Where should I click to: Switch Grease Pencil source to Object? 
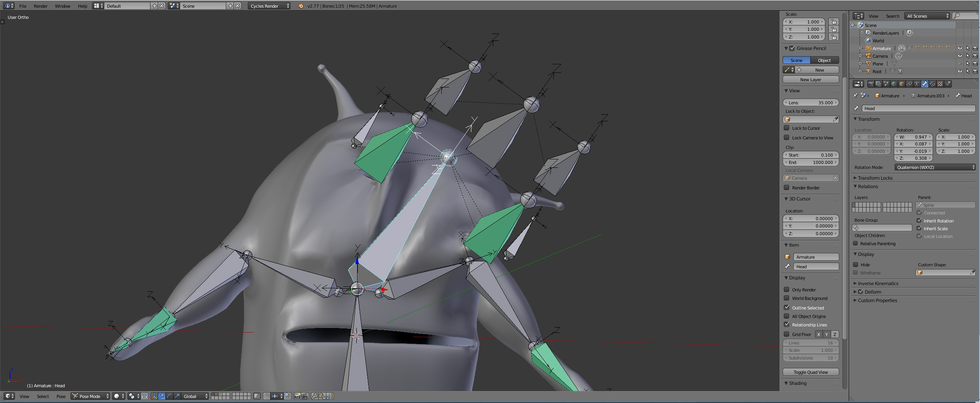tap(824, 60)
